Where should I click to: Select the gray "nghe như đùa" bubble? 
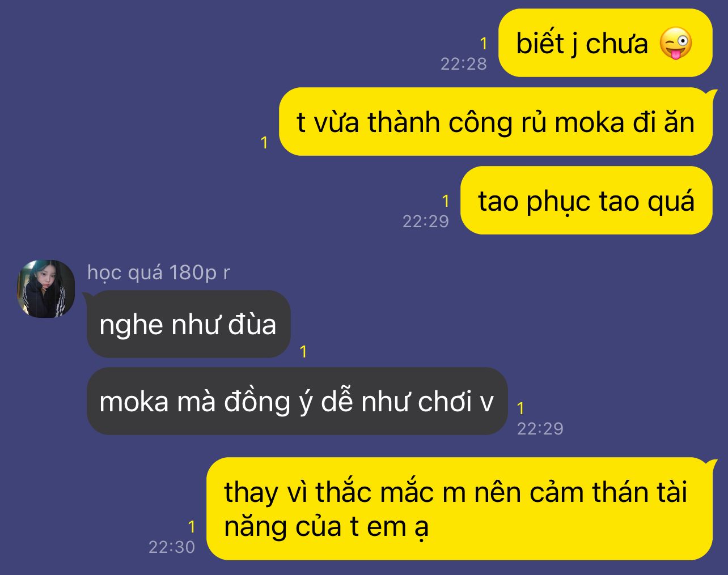click(x=188, y=324)
